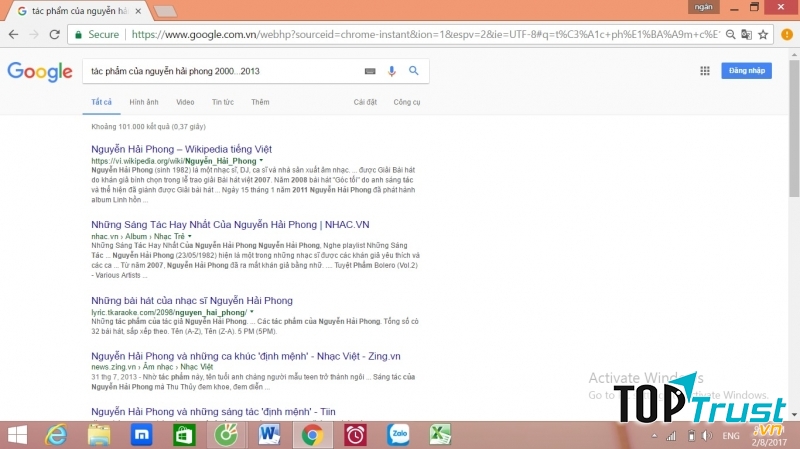Screen dimensions: 800x449
Task: Click the 'Khoảng 101.000 kết quả' result count text
Action: pyautogui.click(x=148, y=127)
